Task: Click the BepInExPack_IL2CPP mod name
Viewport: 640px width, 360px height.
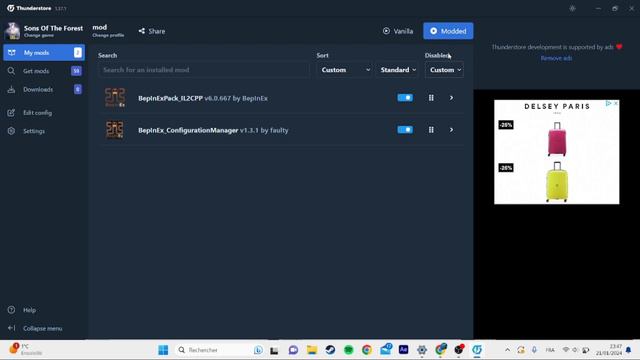Action: (x=170, y=98)
